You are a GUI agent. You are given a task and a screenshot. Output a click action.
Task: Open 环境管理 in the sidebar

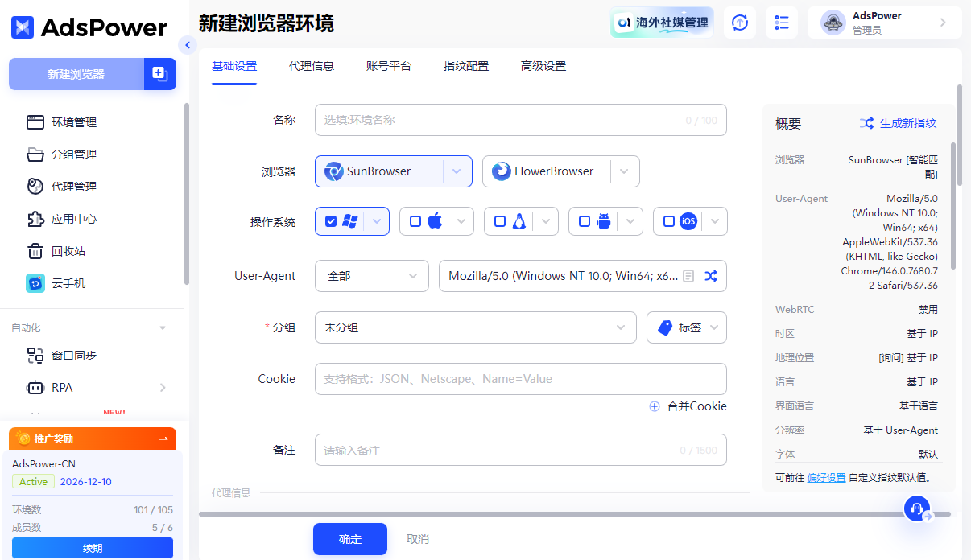pos(74,122)
